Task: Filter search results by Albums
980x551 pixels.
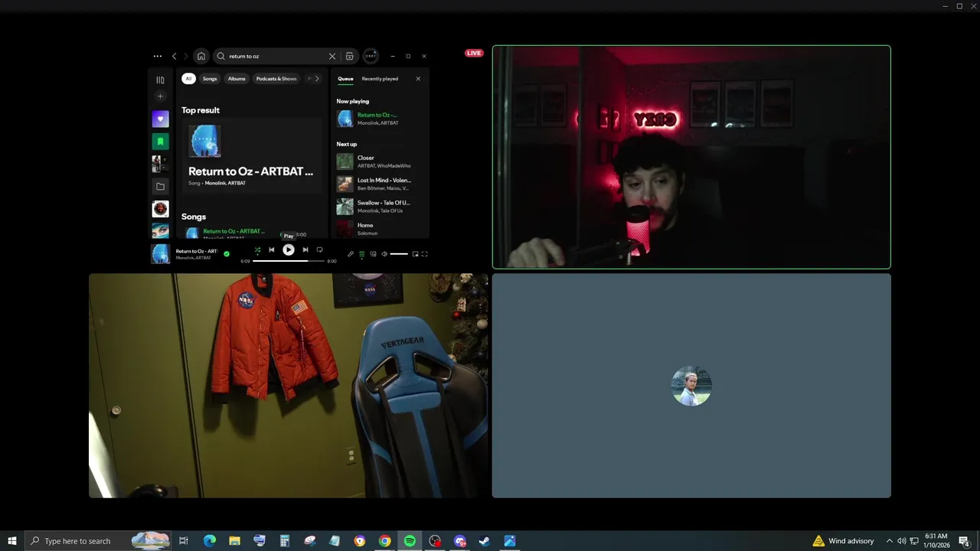Action: coord(237,79)
